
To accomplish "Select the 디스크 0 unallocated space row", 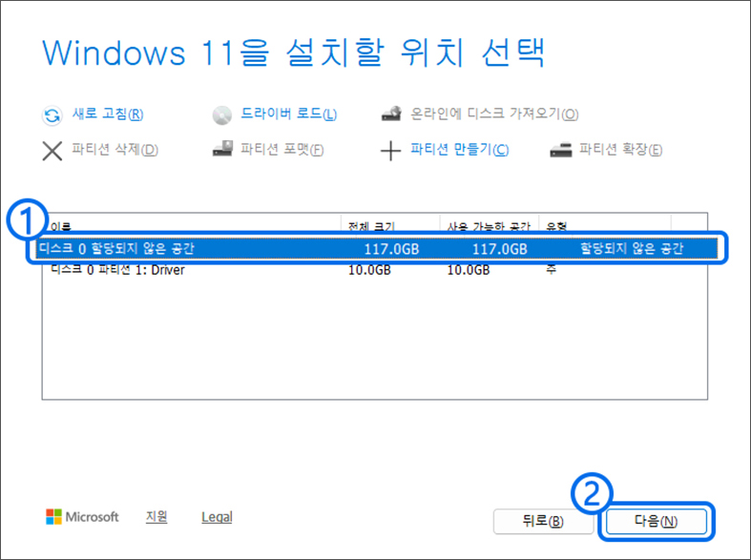I will 378,248.
